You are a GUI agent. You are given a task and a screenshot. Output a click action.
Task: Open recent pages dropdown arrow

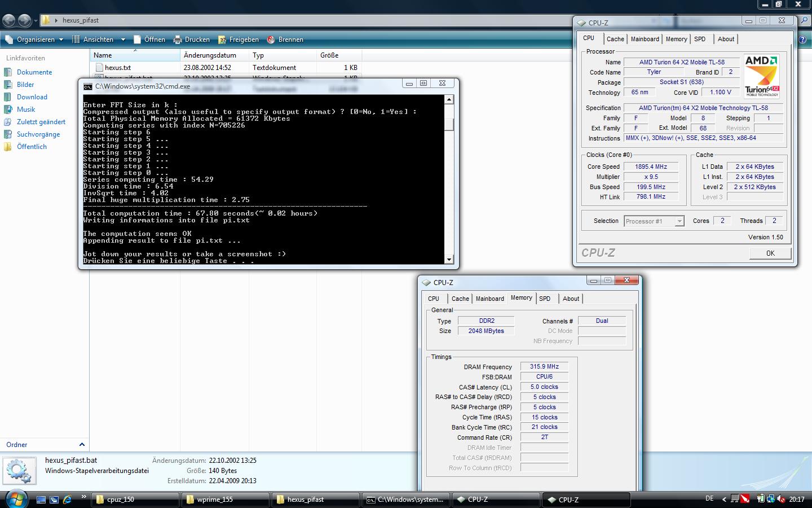36,21
